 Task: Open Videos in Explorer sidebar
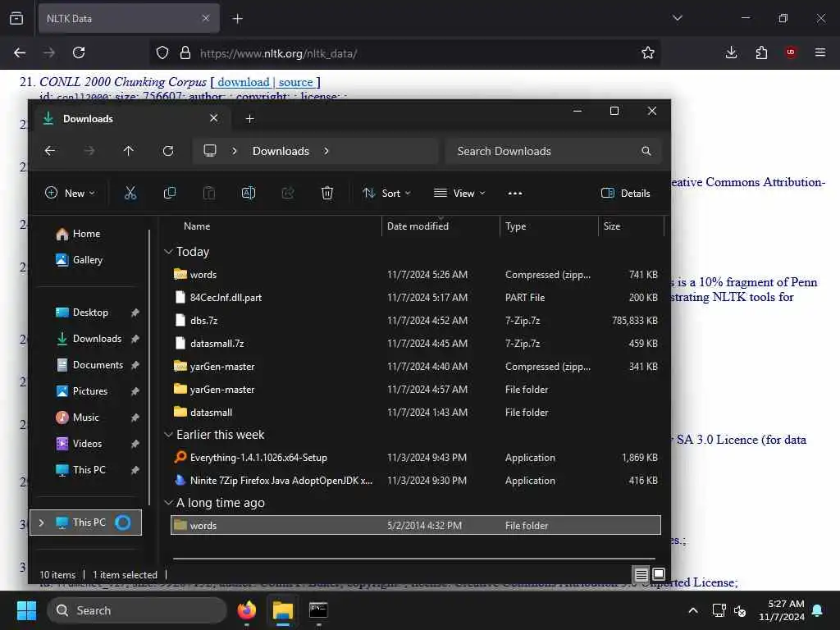79,444
